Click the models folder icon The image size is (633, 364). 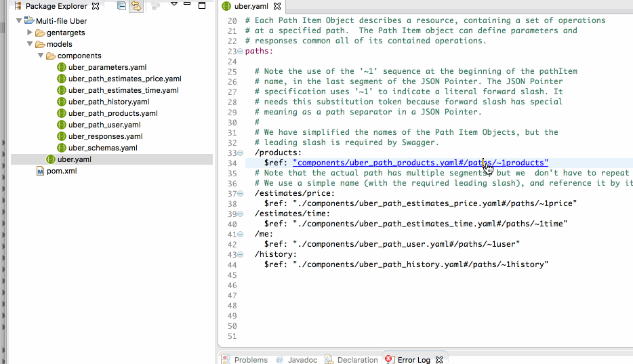tap(40, 44)
